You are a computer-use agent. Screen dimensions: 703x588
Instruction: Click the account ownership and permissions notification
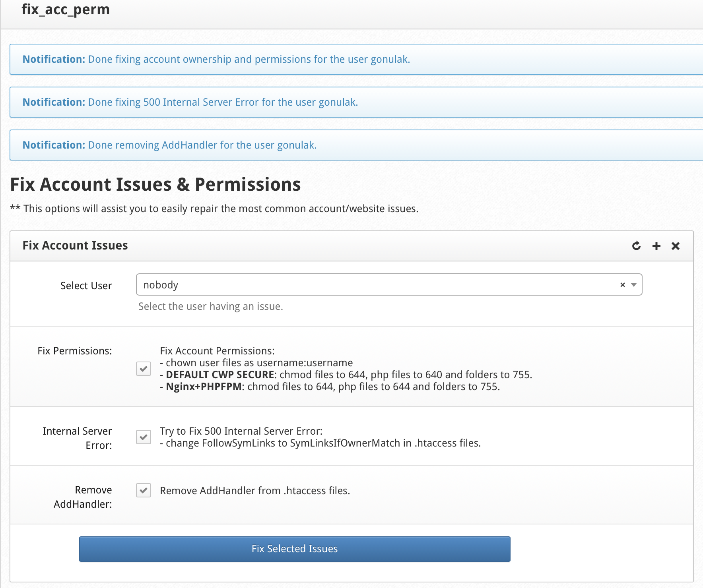tap(356, 59)
